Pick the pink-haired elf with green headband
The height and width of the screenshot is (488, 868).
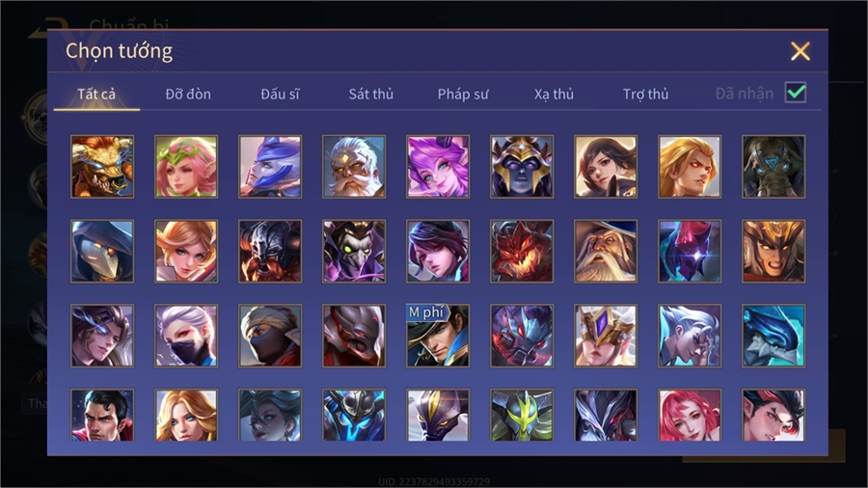[186, 167]
